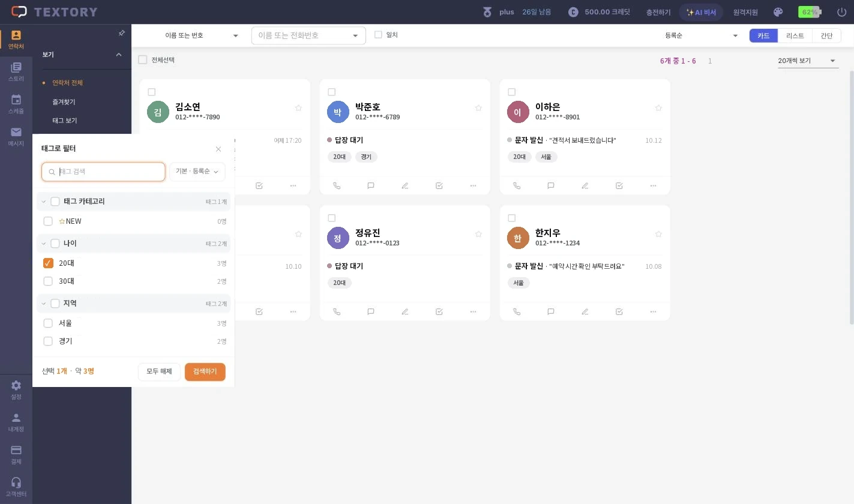Edit 정유진 with pencil icon
This screenshot has height=504, width=854.
405,311
